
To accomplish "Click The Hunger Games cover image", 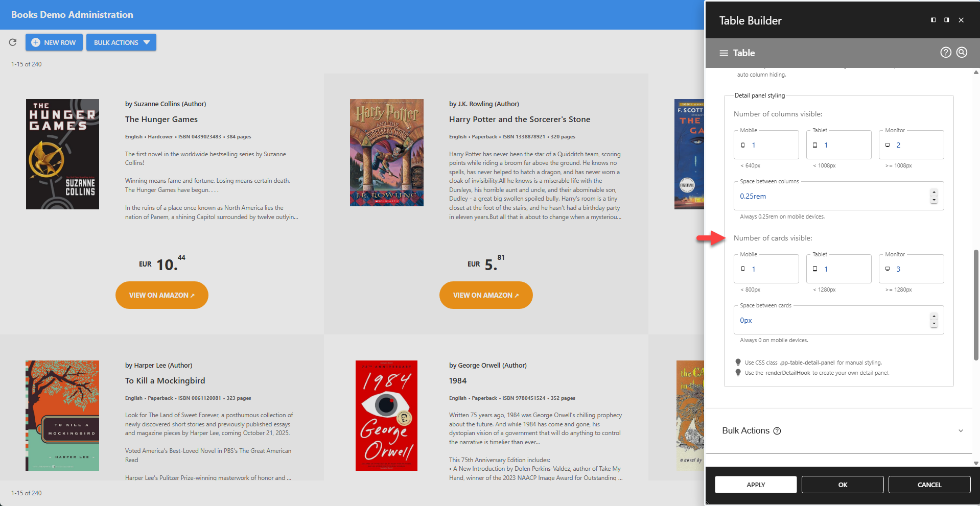I will pos(62,154).
